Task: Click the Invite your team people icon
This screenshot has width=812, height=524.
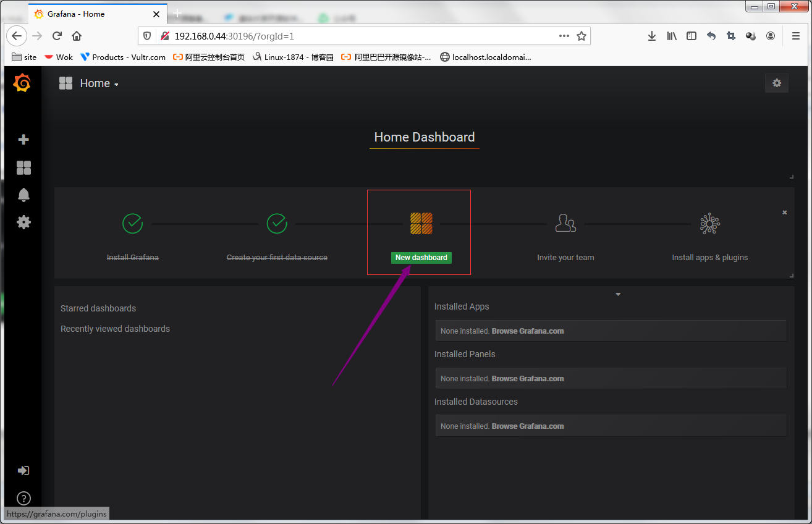Action: point(565,223)
